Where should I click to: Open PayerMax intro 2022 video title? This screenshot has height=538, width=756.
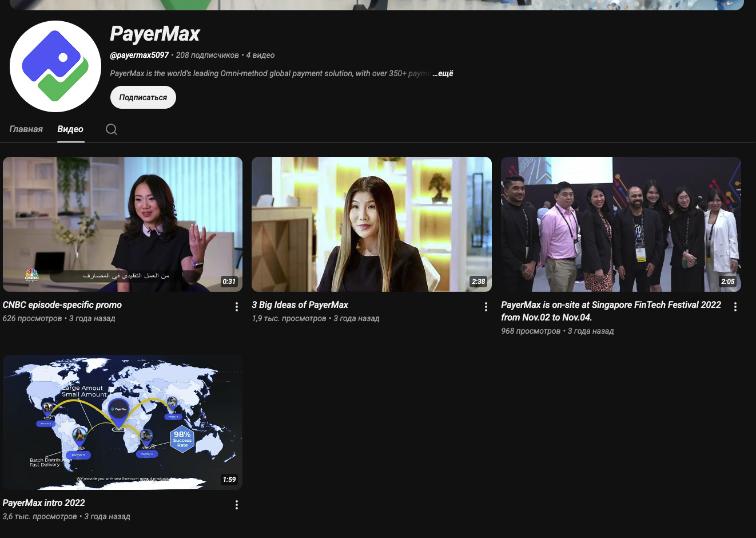[43, 503]
